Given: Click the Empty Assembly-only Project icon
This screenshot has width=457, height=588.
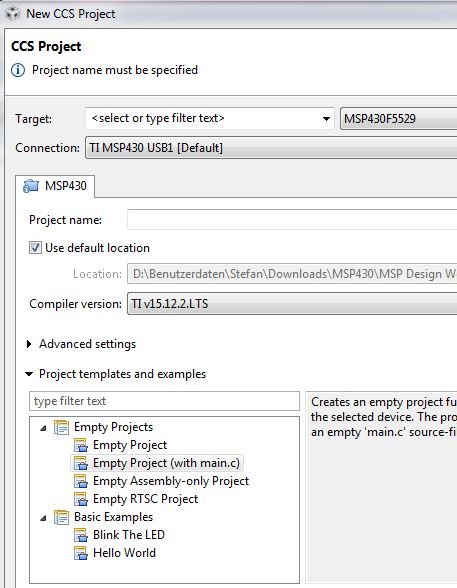Looking at the screenshot, I should (x=81, y=481).
